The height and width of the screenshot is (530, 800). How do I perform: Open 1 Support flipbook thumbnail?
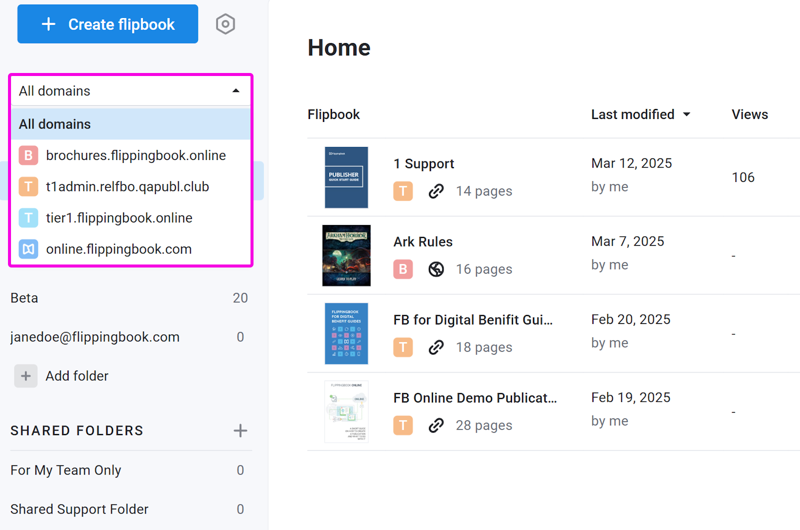tap(346, 178)
